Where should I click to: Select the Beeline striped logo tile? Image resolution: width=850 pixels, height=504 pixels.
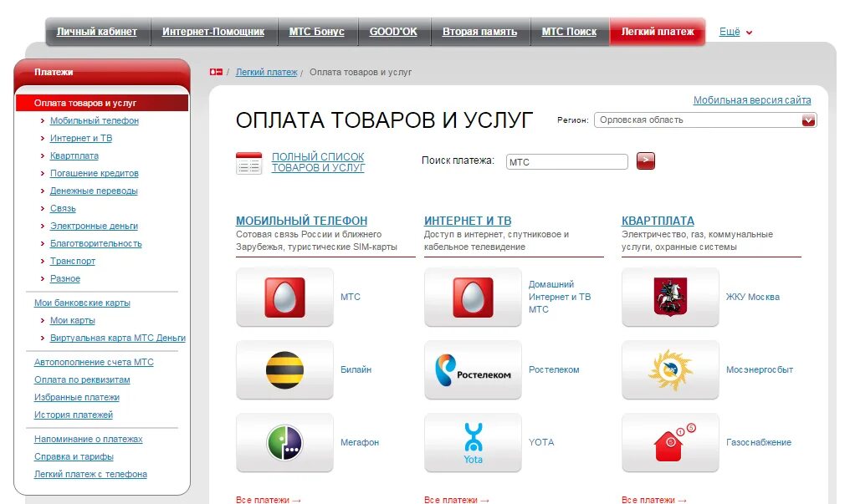(x=284, y=369)
